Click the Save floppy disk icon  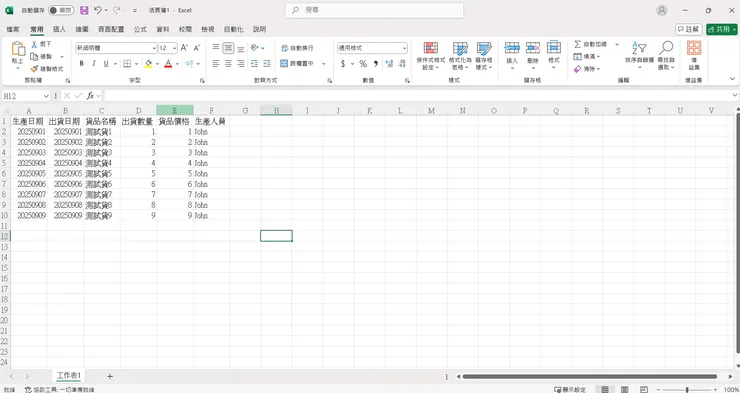[x=84, y=10]
